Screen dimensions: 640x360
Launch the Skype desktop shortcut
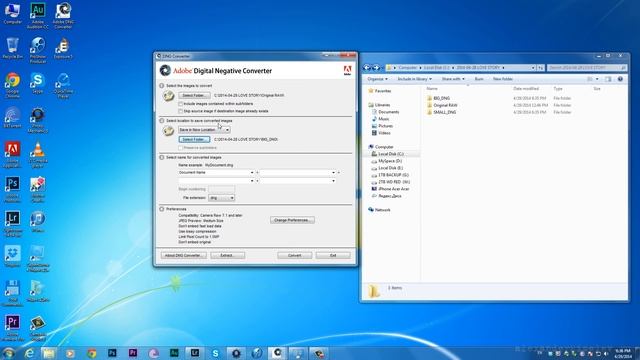[38, 83]
